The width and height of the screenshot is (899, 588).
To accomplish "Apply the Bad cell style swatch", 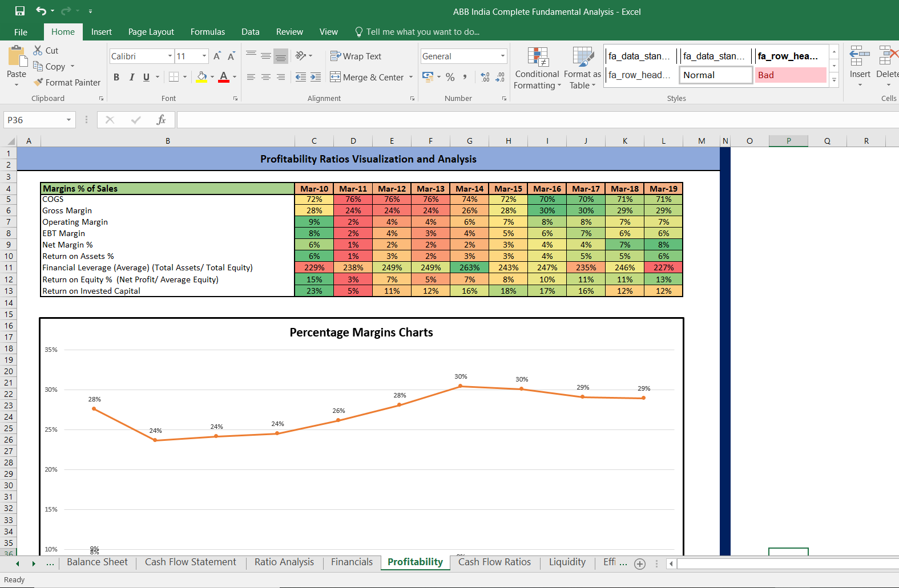I will pyautogui.click(x=791, y=75).
